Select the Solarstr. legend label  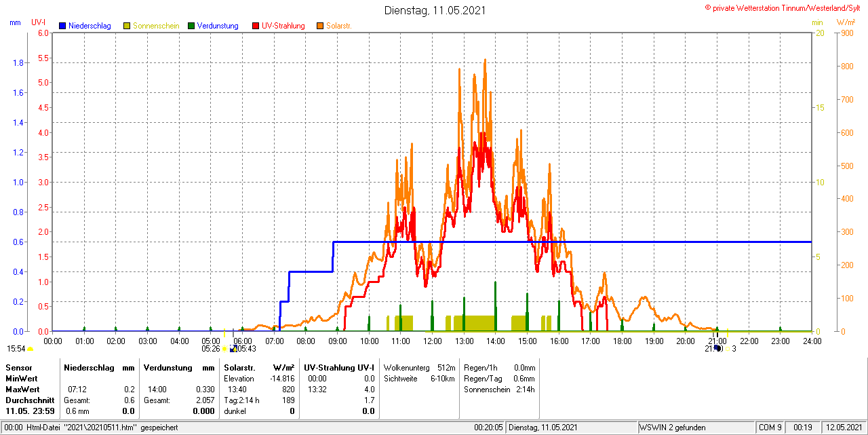click(338, 26)
